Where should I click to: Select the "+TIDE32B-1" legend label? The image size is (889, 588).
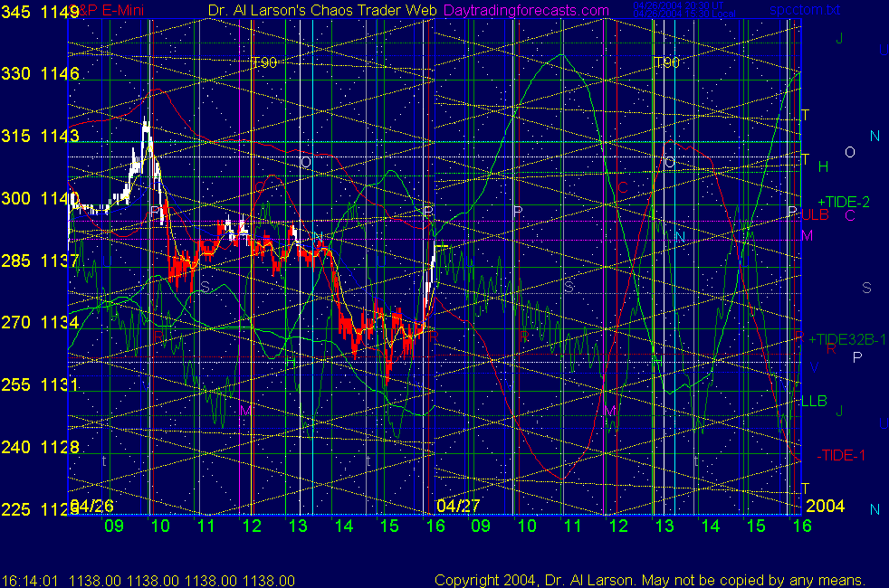tap(847, 339)
